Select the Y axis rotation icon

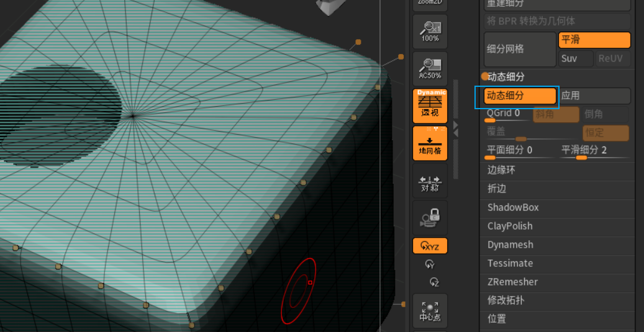[x=430, y=264]
